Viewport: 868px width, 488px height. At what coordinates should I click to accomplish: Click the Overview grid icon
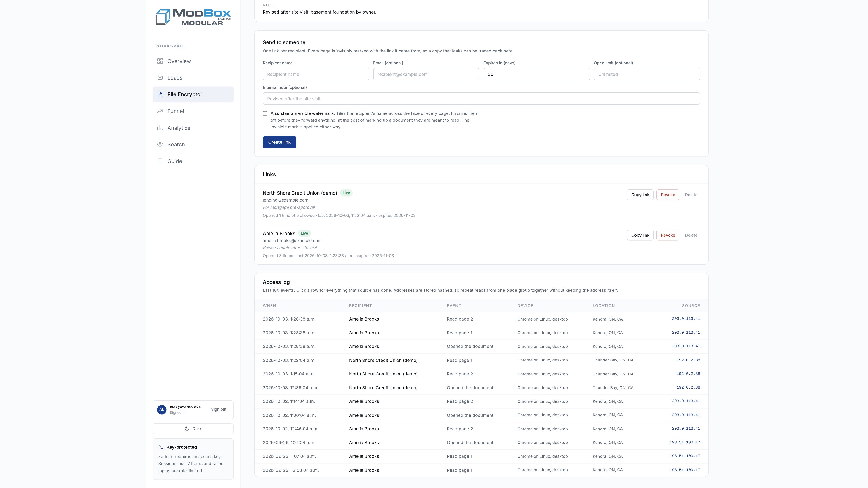click(x=160, y=61)
